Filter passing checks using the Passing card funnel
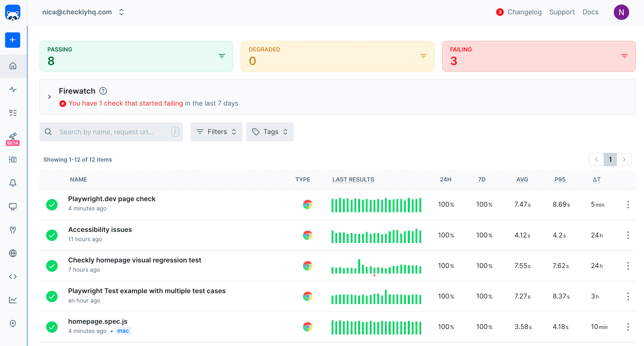Viewport: 644px width, 346px height. point(222,56)
